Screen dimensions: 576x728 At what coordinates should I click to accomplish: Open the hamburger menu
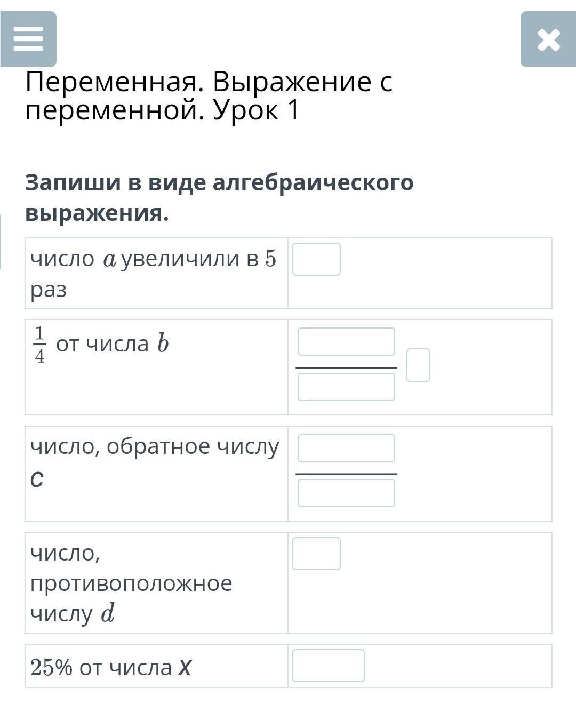pyautogui.click(x=28, y=39)
